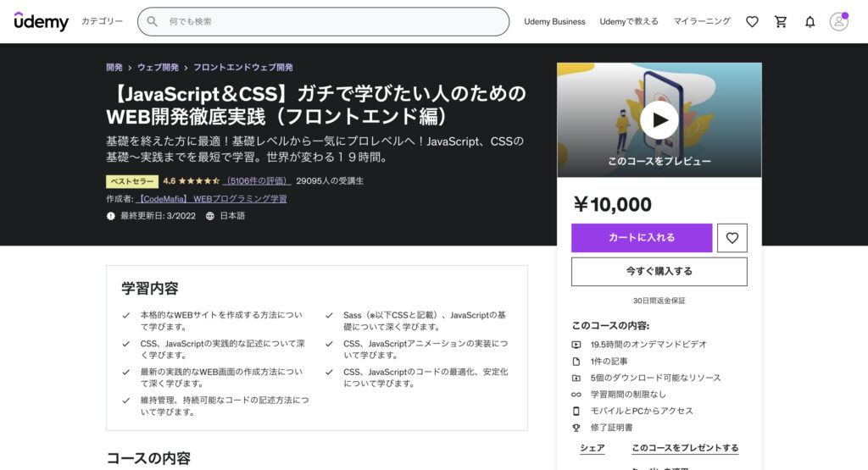Click 29095人の受講生 text
The width and height of the screenshot is (868, 470).
click(330, 181)
